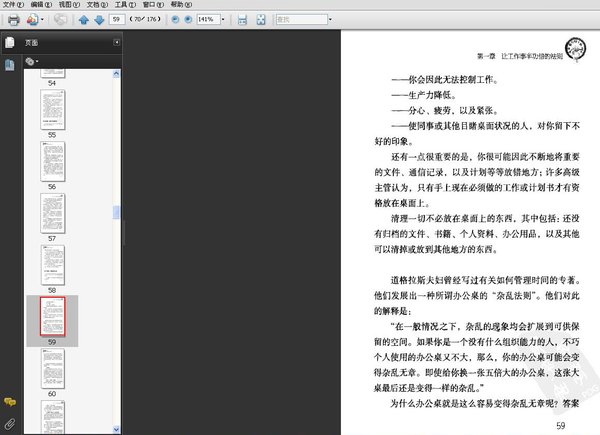Open the Comments panel icon
This screenshot has width=600, height=435.
[9, 401]
